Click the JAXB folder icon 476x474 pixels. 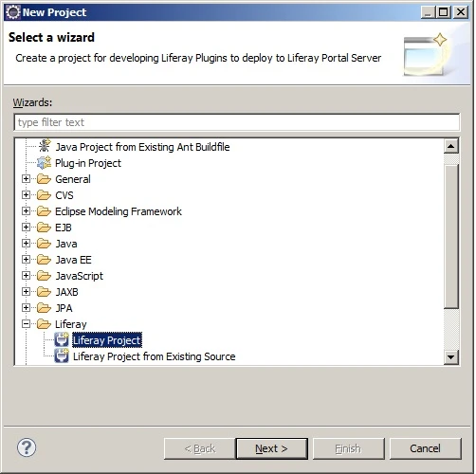(44, 292)
